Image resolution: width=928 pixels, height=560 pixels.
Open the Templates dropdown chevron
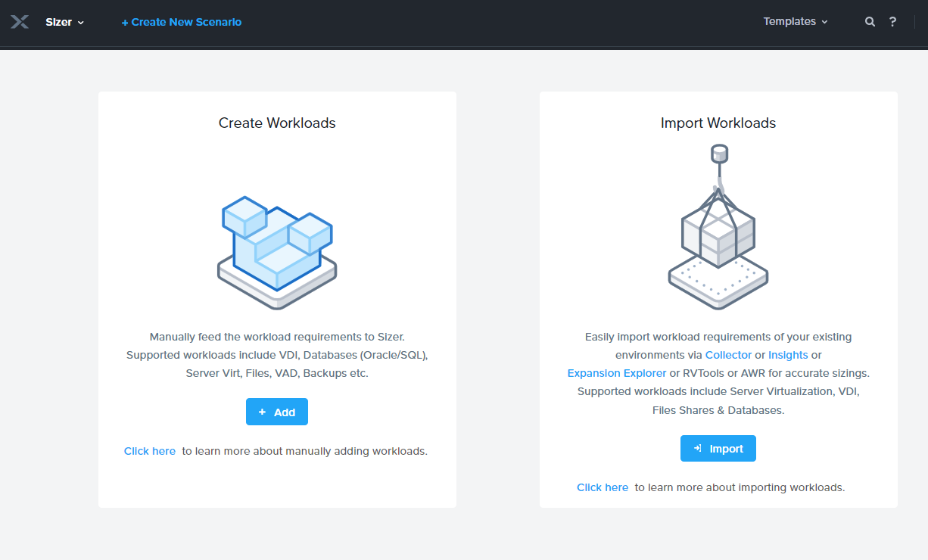point(824,22)
